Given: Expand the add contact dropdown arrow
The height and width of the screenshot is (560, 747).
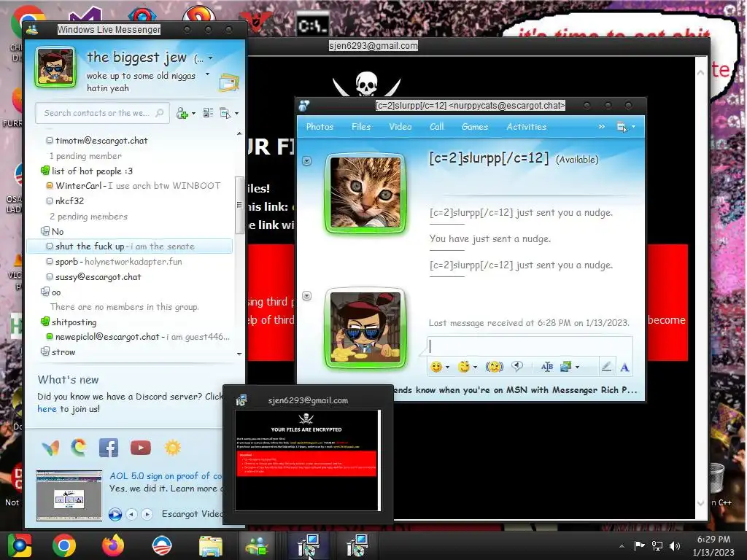Looking at the screenshot, I should pos(193,113).
